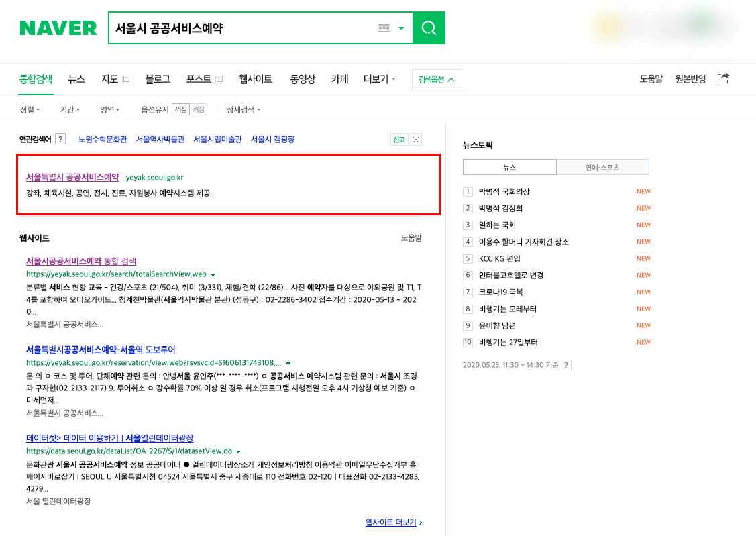Viewport: 756px width, 536px height.
Task: Switch to the 뉴스 tab
Action: click(x=76, y=79)
